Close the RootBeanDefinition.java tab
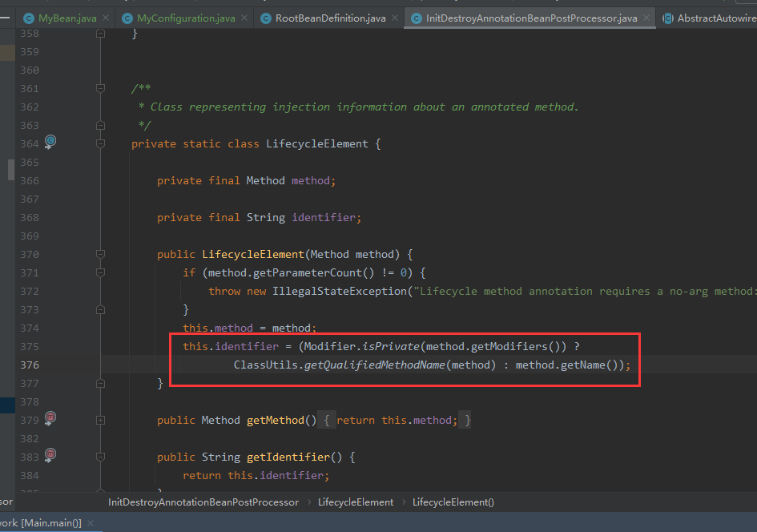Image resolution: width=757 pixels, height=532 pixels. [395, 18]
